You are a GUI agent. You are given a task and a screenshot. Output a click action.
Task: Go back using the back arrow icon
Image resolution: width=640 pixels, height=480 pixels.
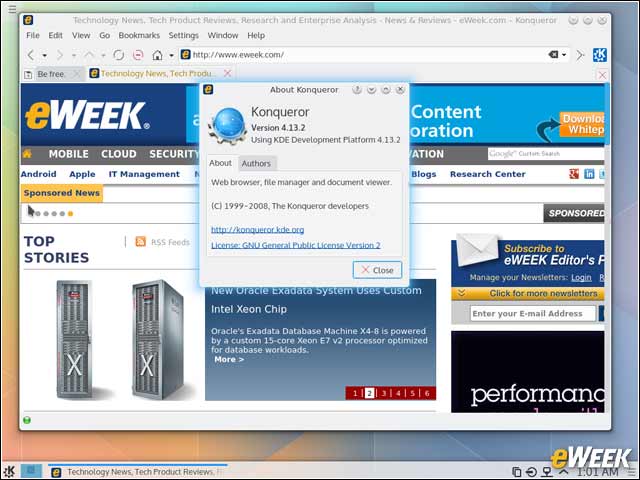31,55
